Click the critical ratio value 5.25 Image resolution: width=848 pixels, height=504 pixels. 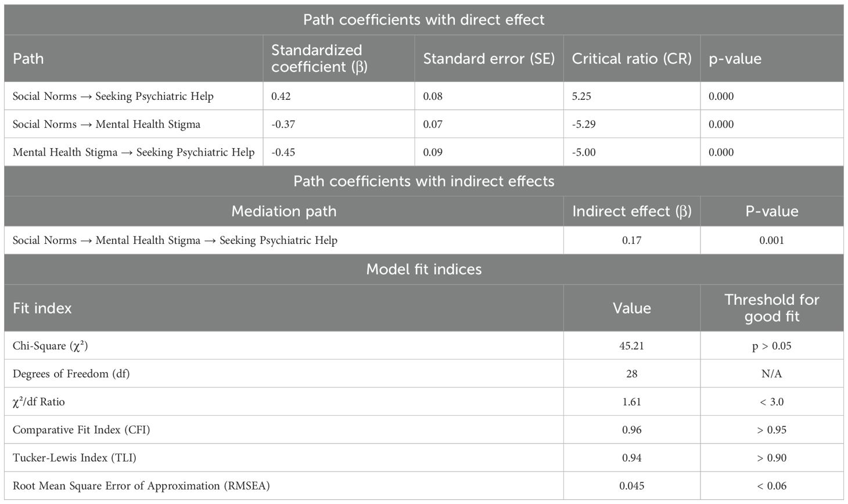click(581, 96)
